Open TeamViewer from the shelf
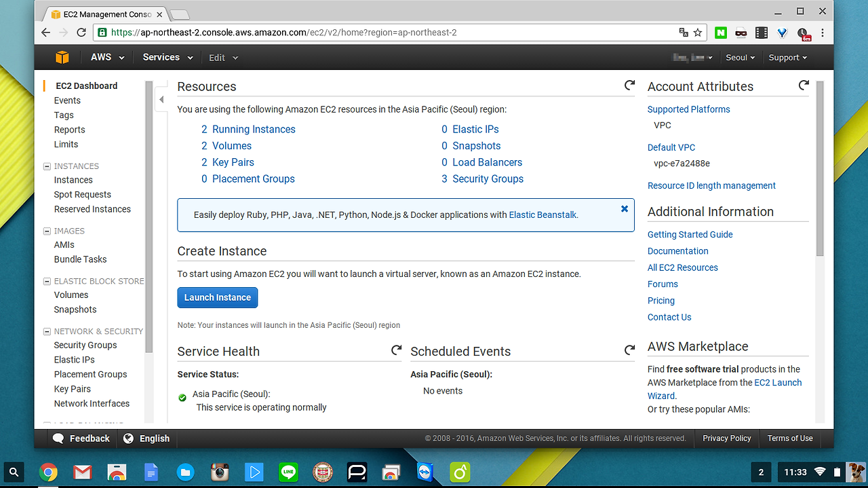 tap(425, 472)
